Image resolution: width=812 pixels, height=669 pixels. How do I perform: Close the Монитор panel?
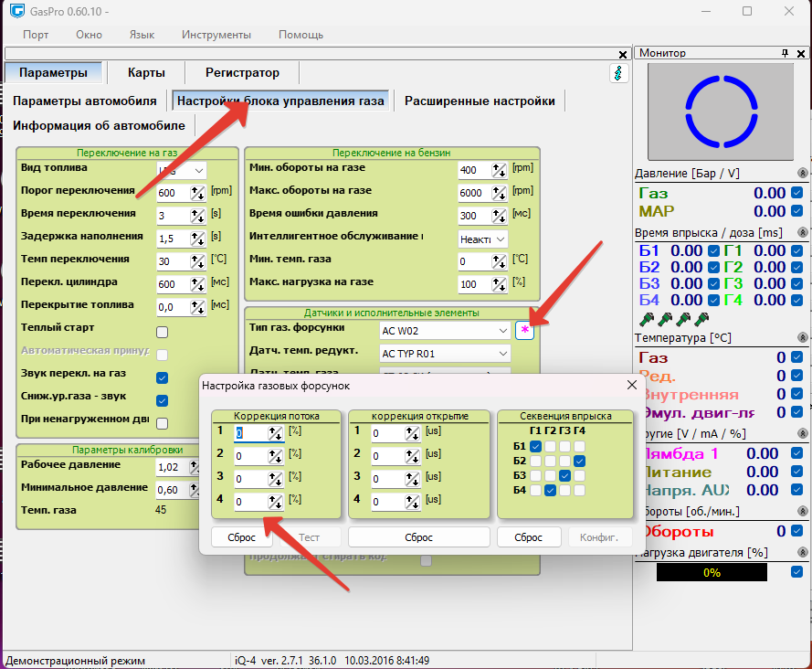(x=801, y=53)
